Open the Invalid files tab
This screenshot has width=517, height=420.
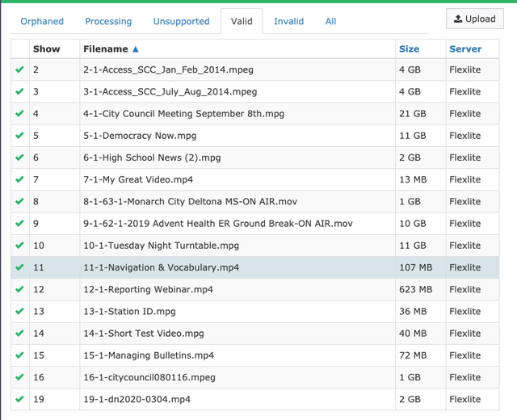(289, 22)
